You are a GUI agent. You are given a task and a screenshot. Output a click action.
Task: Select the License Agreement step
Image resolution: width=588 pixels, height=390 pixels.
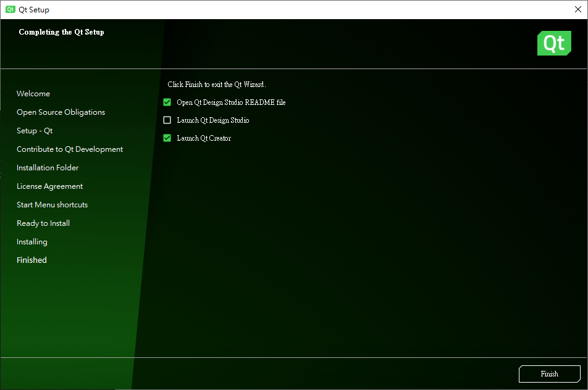click(49, 186)
